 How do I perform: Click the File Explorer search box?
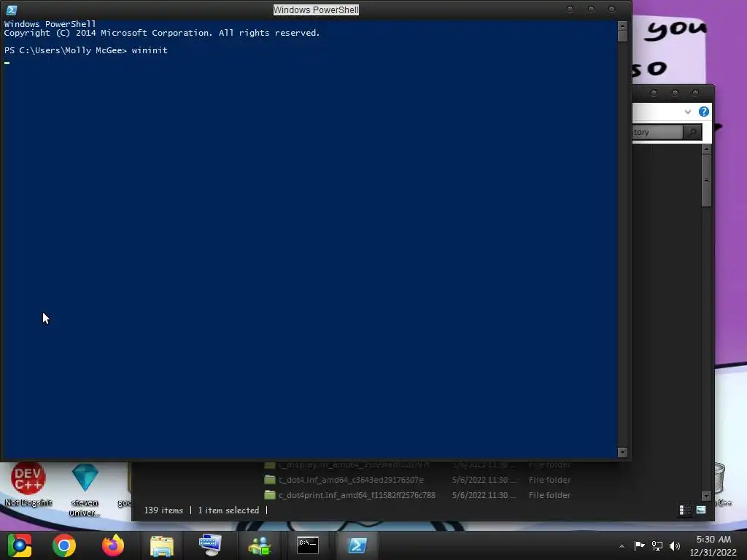pyautogui.click(x=657, y=132)
